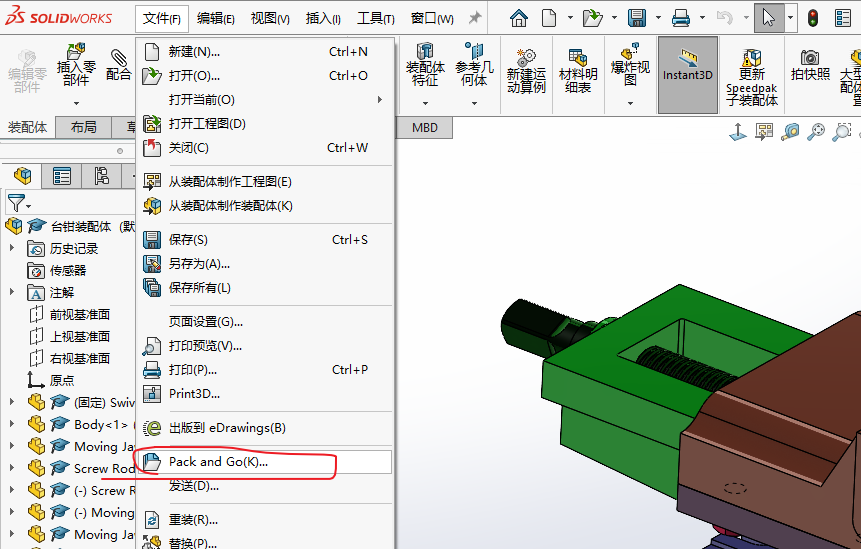Viewport: 861px width, 549px height.
Task: Click the 装配体特征 ribbon button
Action: click(x=425, y=65)
